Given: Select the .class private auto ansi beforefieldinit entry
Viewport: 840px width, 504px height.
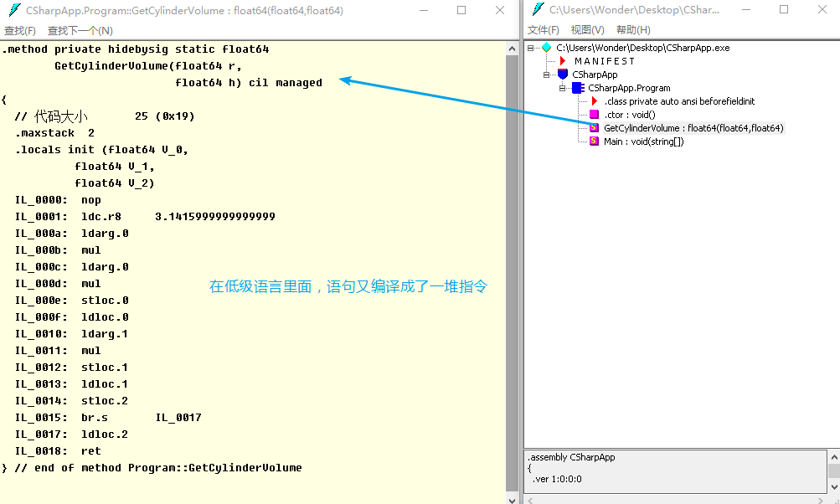Looking at the screenshot, I should coord(679,101).
